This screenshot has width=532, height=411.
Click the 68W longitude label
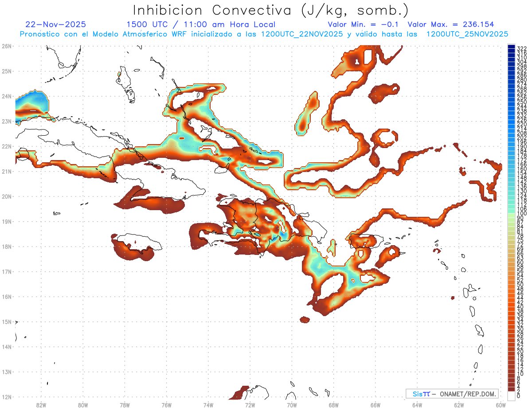333,405
